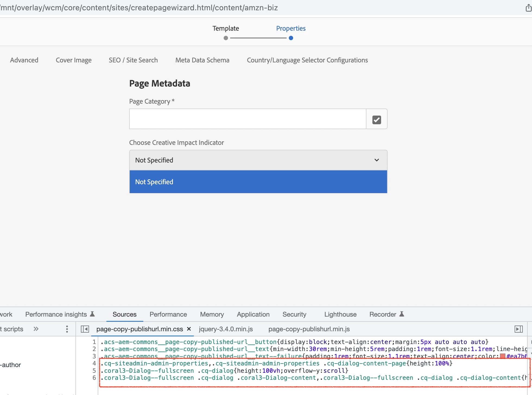
Task: Collapse the Creative Impact Indicator dropdown chevron
Action: tap(376, 160)
